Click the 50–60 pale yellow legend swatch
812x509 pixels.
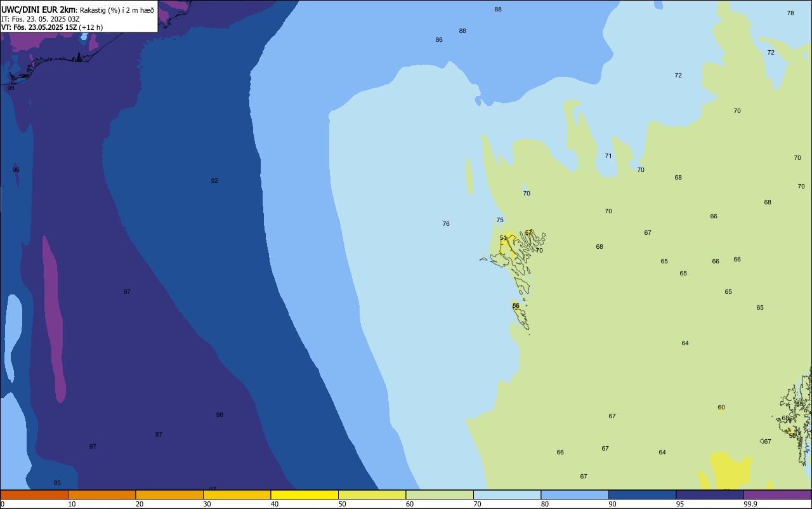pyautogui.click(x=372, y=494)
